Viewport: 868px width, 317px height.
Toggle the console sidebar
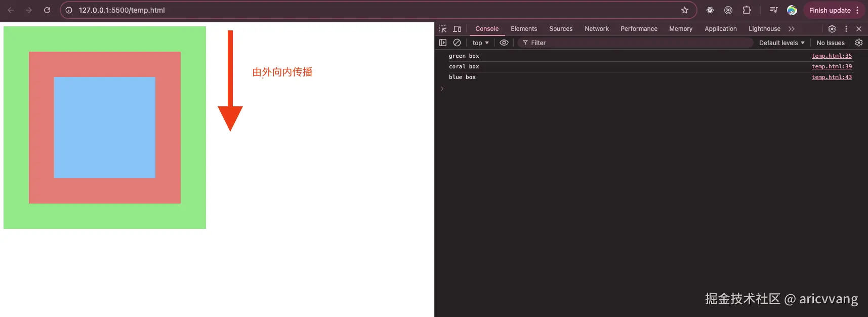443,43
